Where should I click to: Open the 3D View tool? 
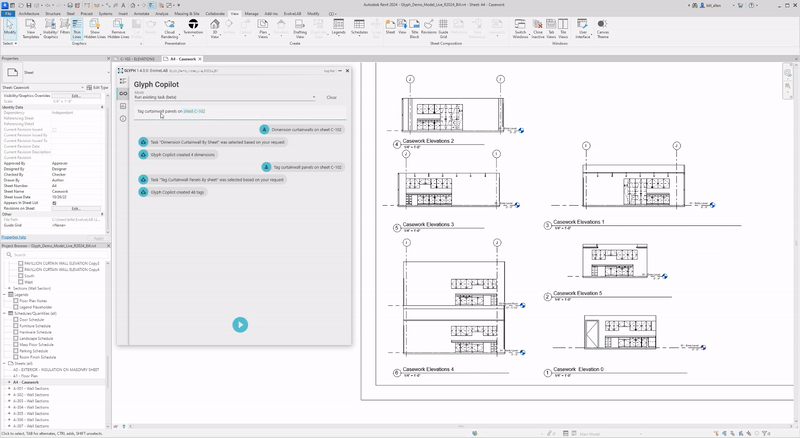coord(215,29)
